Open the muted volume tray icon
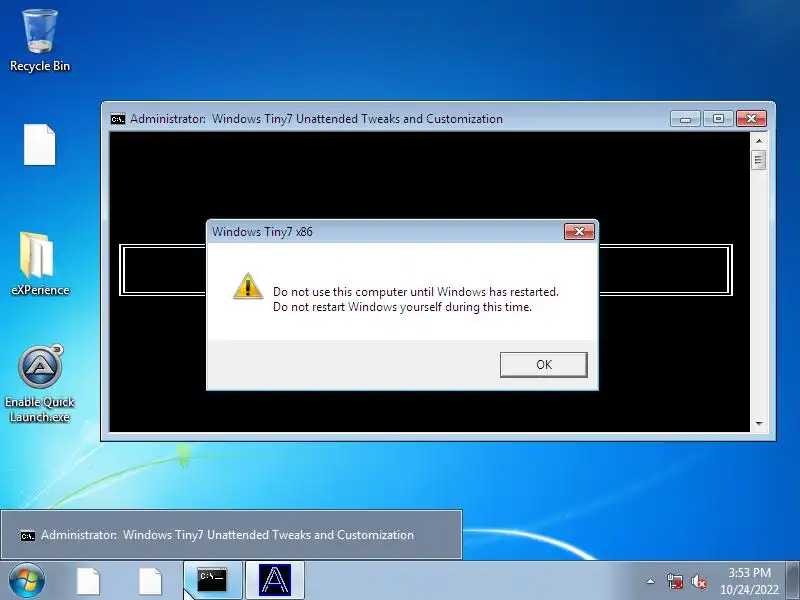Screen dimensions: 800x600 (698, 581)
